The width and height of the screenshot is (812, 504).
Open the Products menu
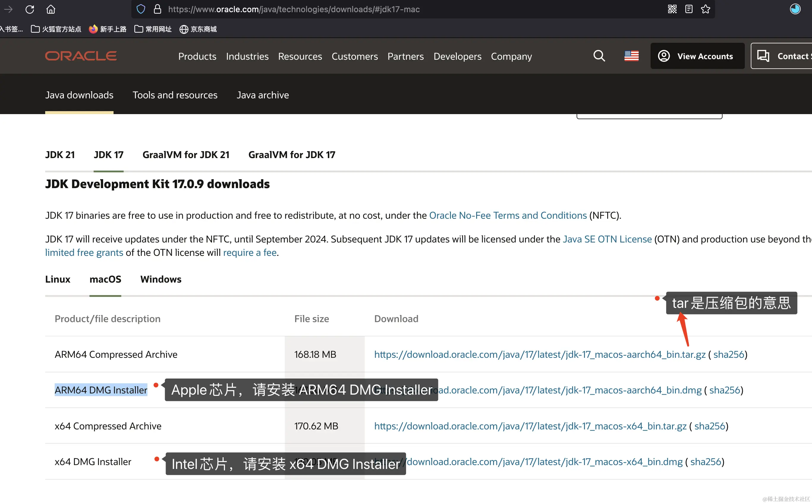click(197, 56)
